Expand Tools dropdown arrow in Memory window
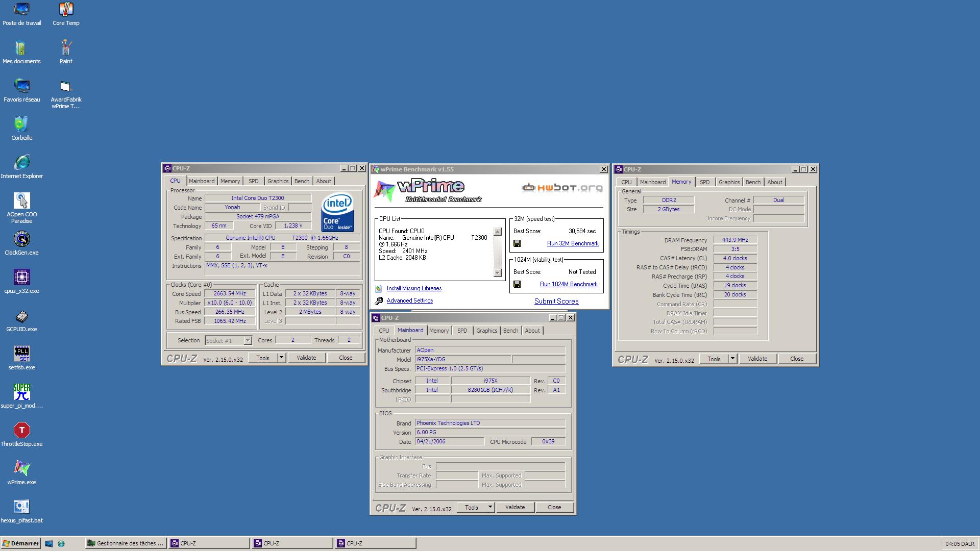The image size is (980, 551). (732, 359)
